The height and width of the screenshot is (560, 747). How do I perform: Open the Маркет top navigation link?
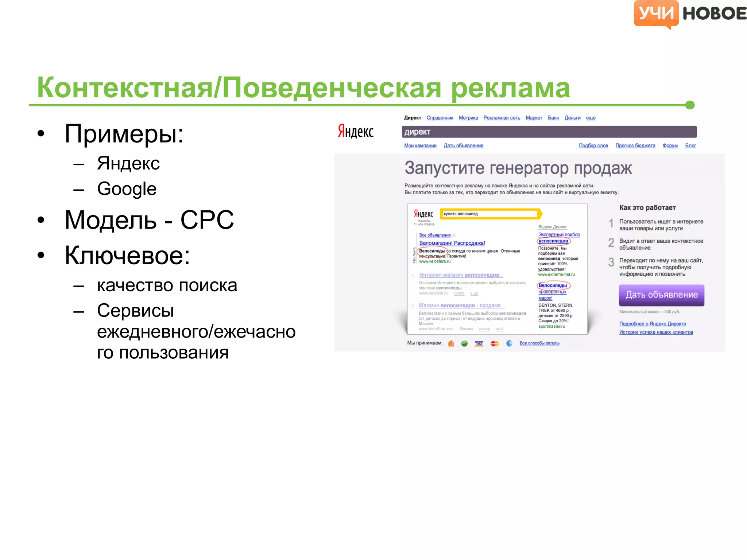(x=534, y=118)
